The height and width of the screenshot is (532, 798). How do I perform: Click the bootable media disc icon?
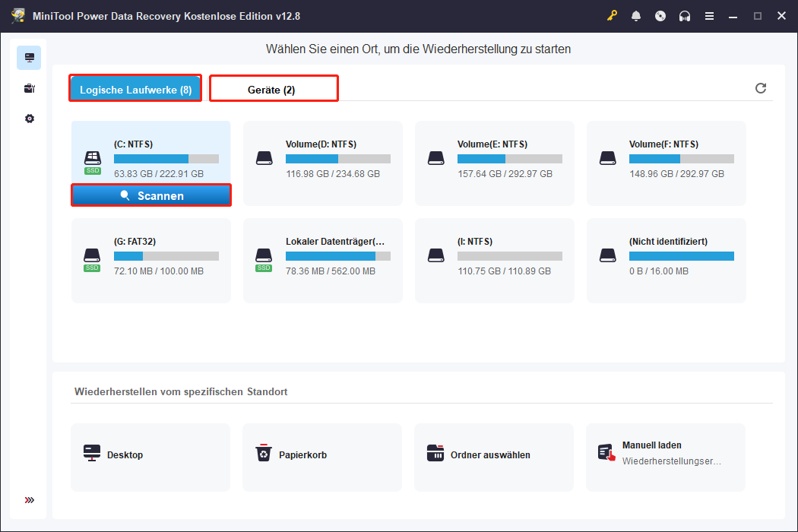point(660,16)
